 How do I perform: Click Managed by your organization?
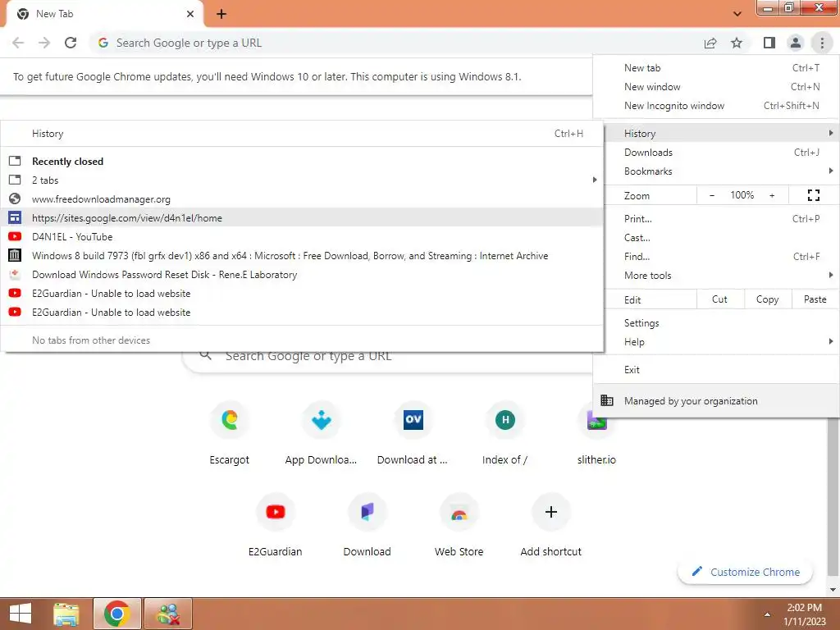click(716, 400)
